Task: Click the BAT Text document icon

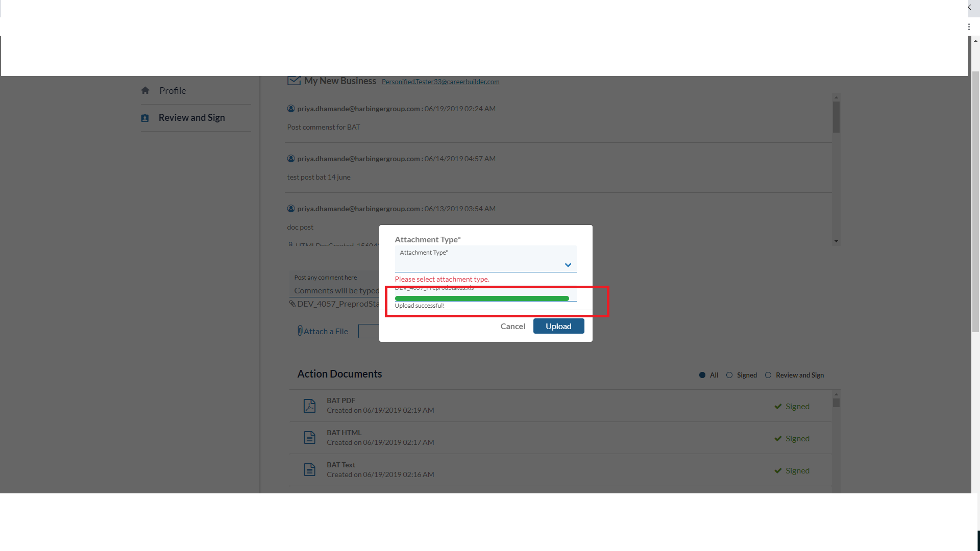Action: pyautogui.click(x=309, y=470)
